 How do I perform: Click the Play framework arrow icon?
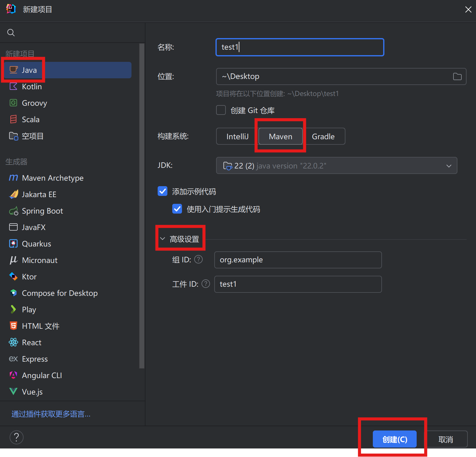click(13, 309)
